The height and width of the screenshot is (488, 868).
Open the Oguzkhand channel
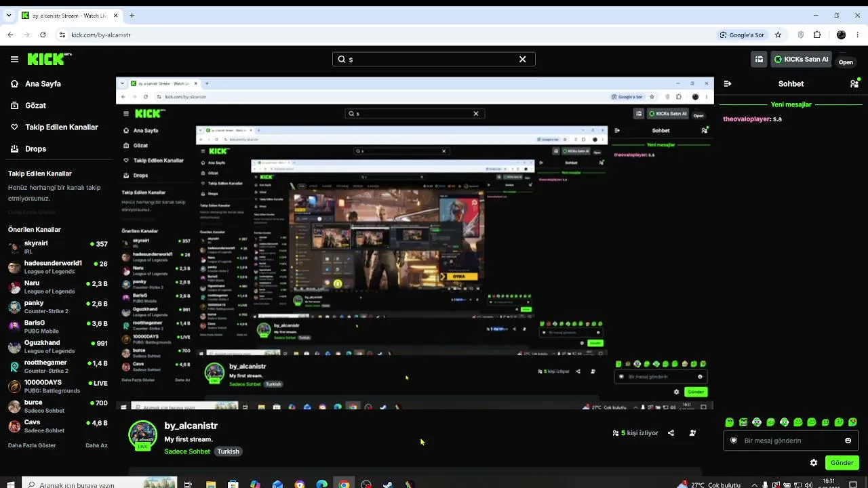[x=58, y=346]
